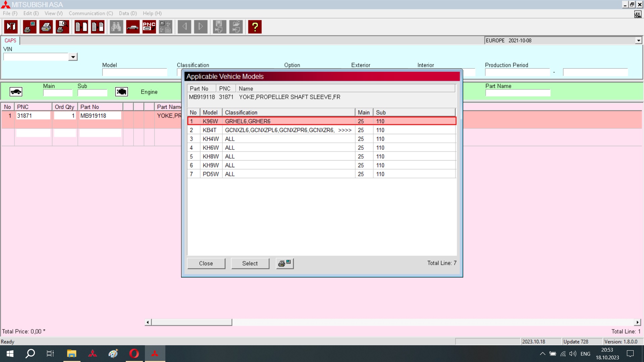Click the PNC search toolbar icon
The width and height of the screenshot is (644, 362).
149,27
